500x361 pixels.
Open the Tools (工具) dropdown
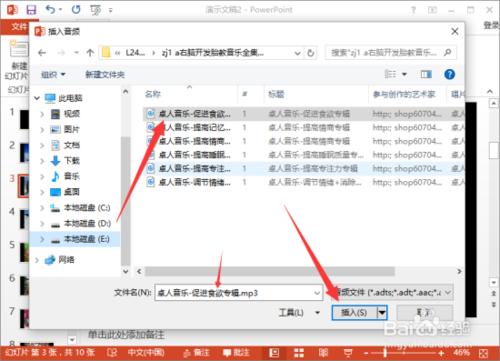[300, 312]
